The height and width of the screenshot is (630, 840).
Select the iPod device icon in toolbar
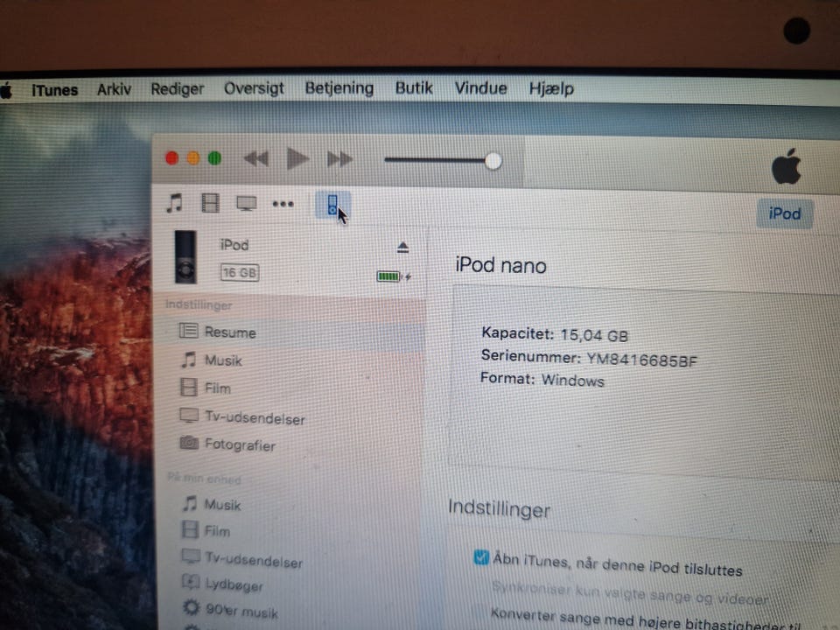pos(332,205)
